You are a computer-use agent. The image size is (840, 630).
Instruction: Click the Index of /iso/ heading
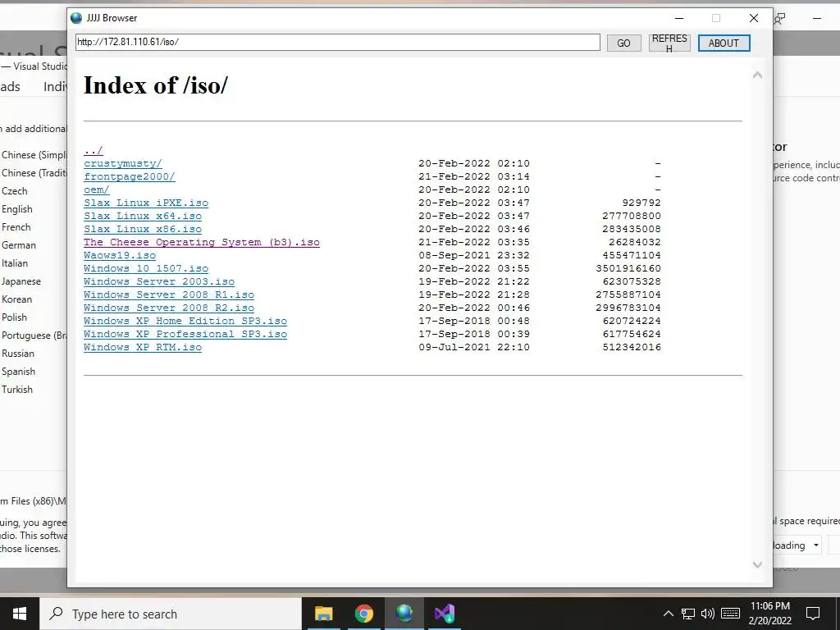click(x=155, y=85)
